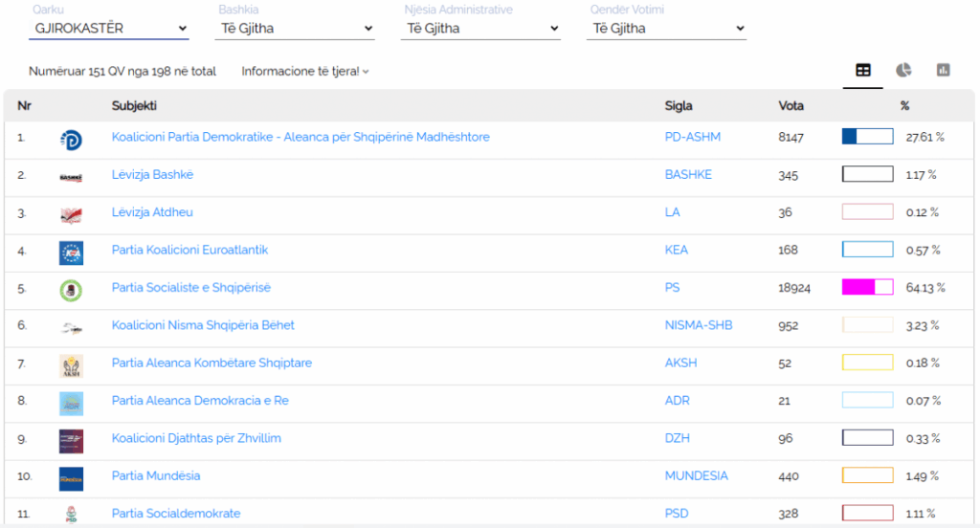The height and width of the screenshot is (528, 980).
Task: Click the Partia Mundësia logo
Action: click(71, 478)
